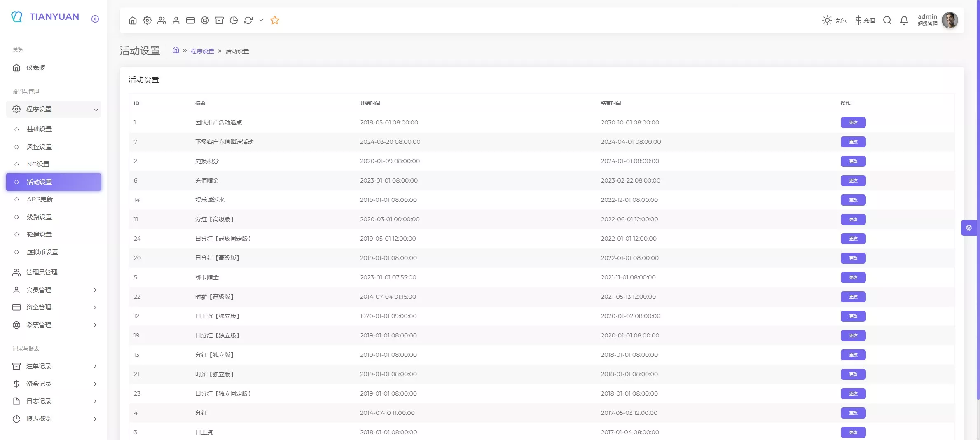Image resolution: width=980 pixels, height=440 pixels.
Task: Open 仪表板 dashboard menu item
Action: coord(36,68)
